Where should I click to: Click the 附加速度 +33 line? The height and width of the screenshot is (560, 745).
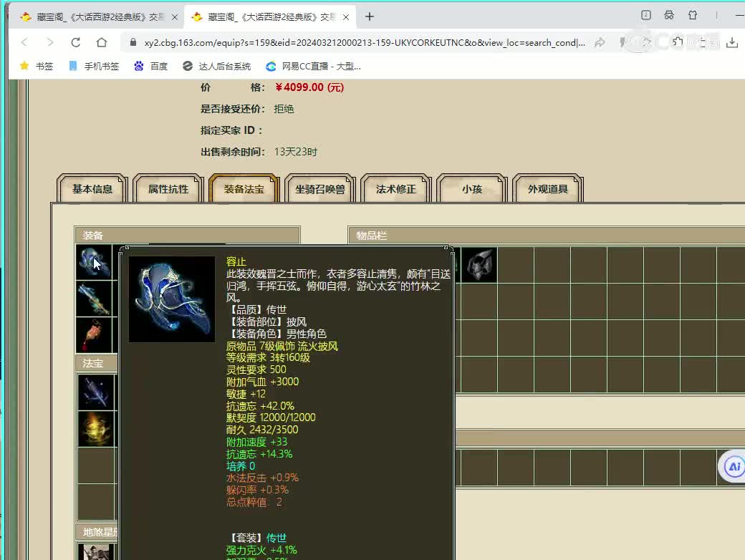(x=256, y=442)
